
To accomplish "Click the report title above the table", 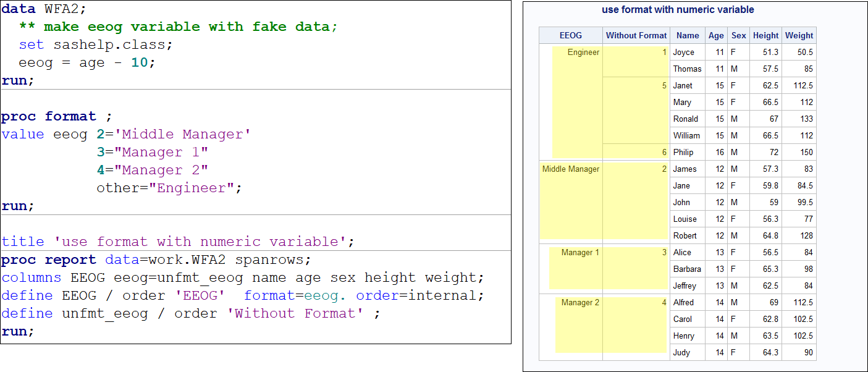I will (678, 10).
